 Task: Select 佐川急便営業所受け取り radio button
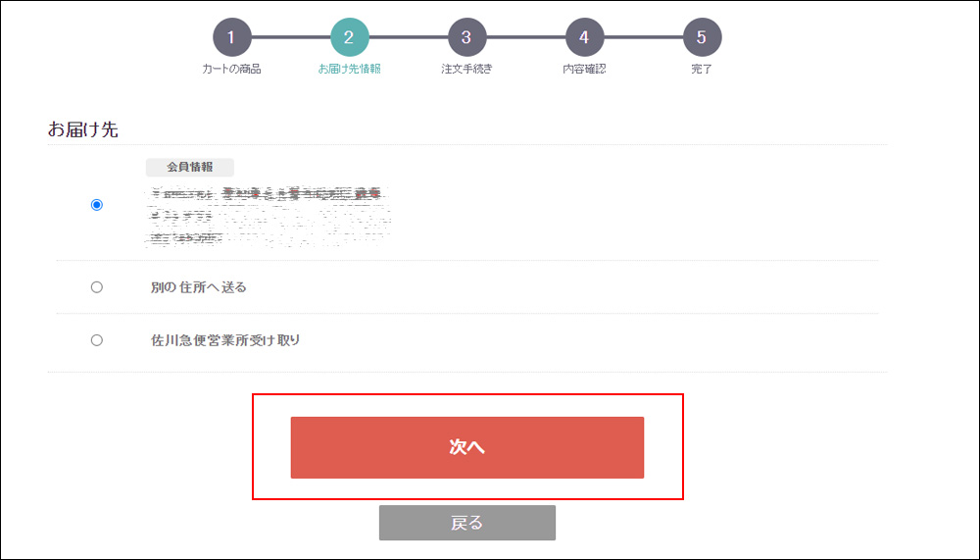point(97,340)
